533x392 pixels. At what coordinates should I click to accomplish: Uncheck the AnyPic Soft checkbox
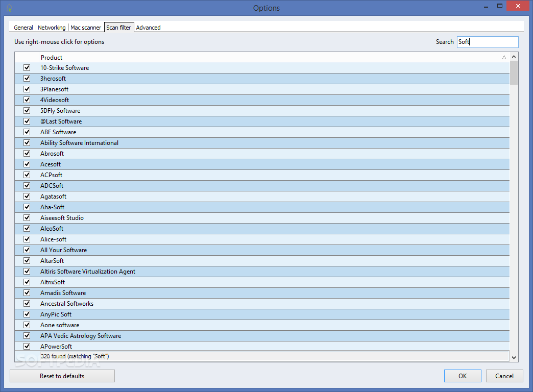pos(27,314)
